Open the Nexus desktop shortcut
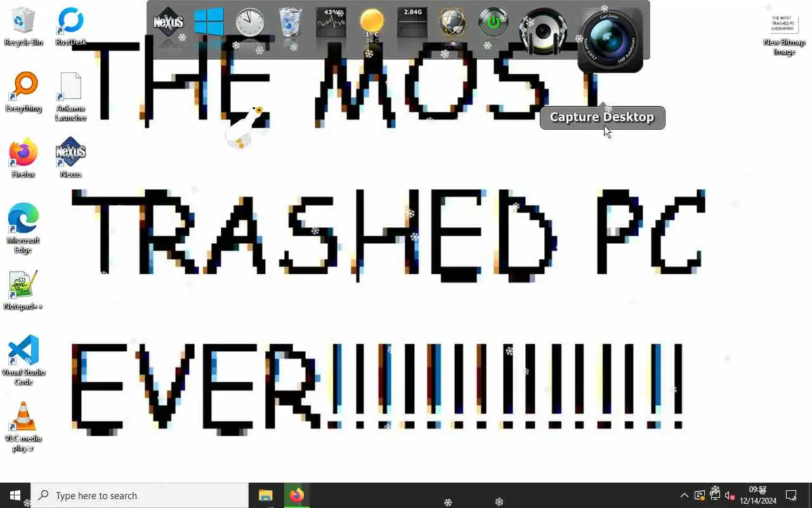This screenshot has height=508, width=812. point(70,158)
